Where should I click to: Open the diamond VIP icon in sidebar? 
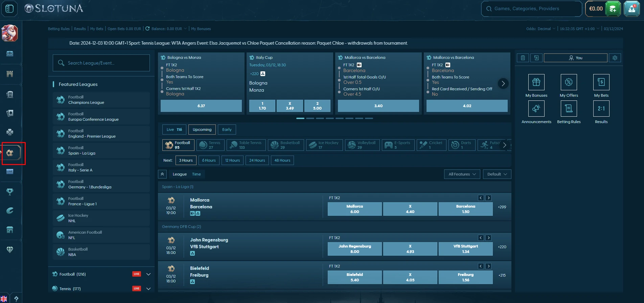[x=10, y=250]
